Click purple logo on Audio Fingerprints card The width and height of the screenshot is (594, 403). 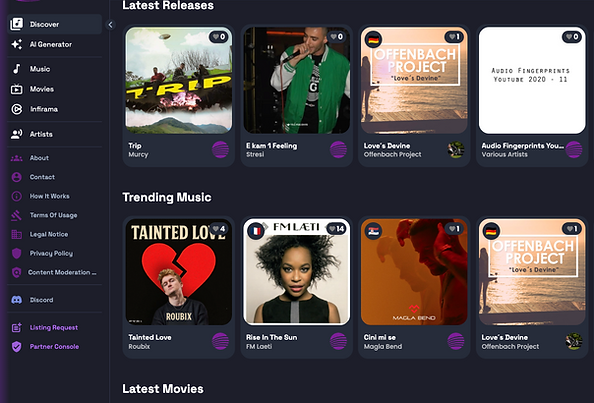tap(574, 150)
